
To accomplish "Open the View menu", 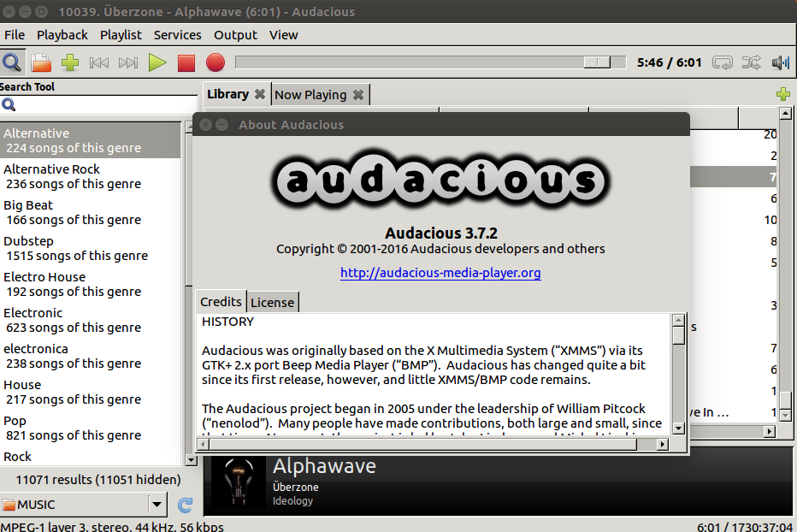I will (284, 35).
